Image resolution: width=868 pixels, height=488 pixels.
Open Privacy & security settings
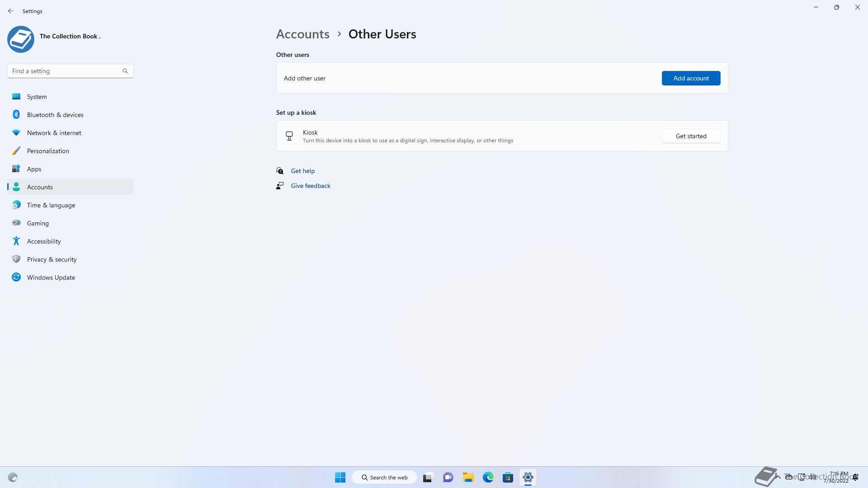pos(52,259)
